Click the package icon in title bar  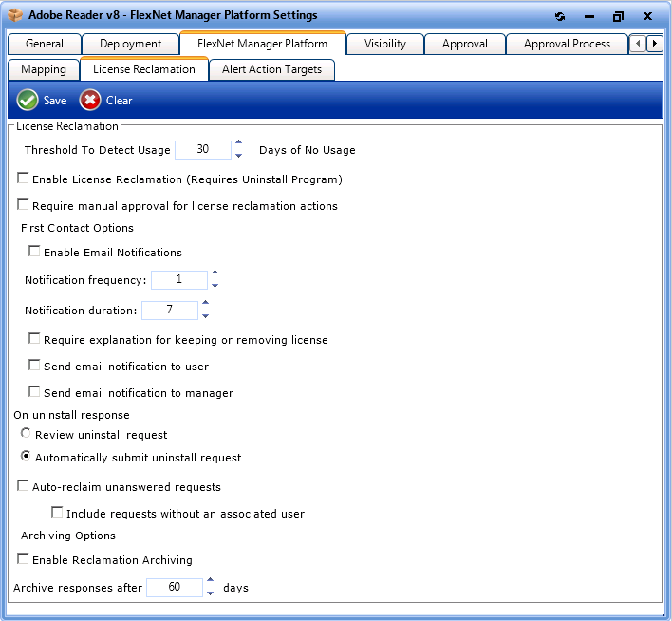coord(15,15)
